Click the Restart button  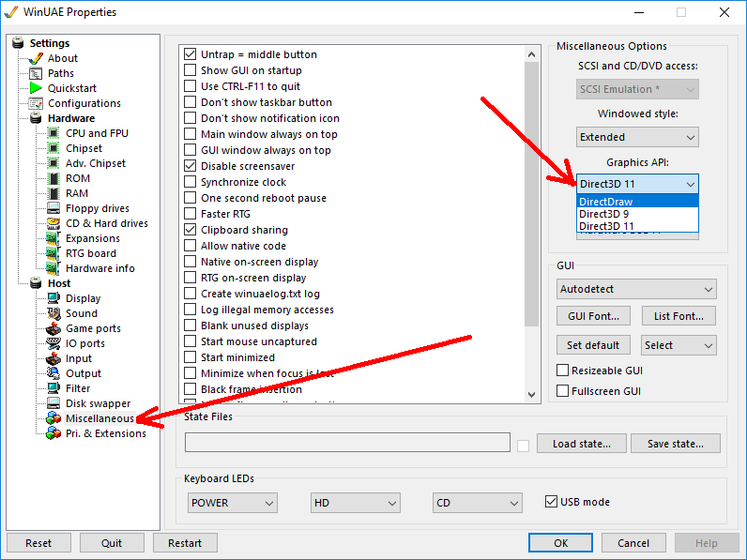pos(185,543)
